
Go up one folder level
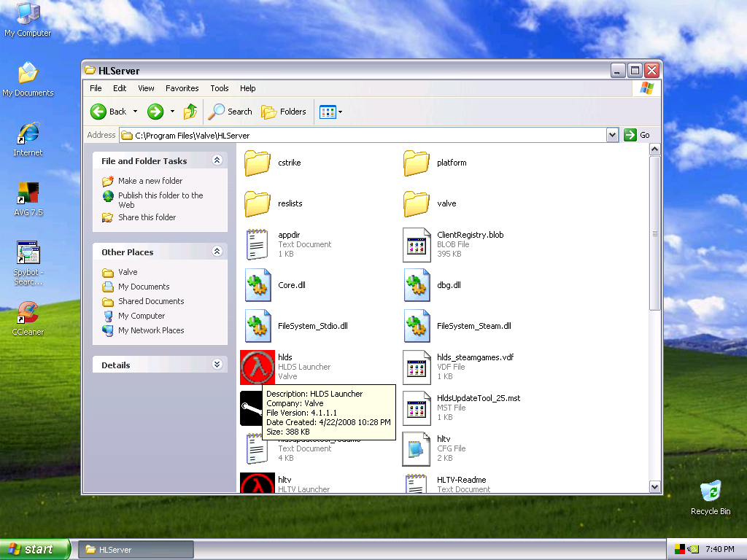190,112
